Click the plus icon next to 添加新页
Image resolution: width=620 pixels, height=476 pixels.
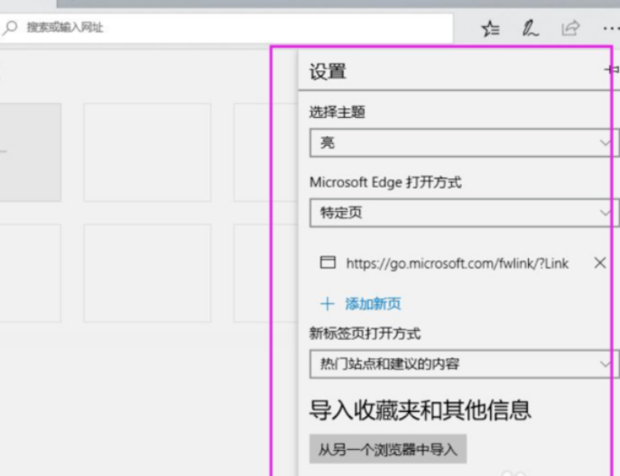coord(327,304)
